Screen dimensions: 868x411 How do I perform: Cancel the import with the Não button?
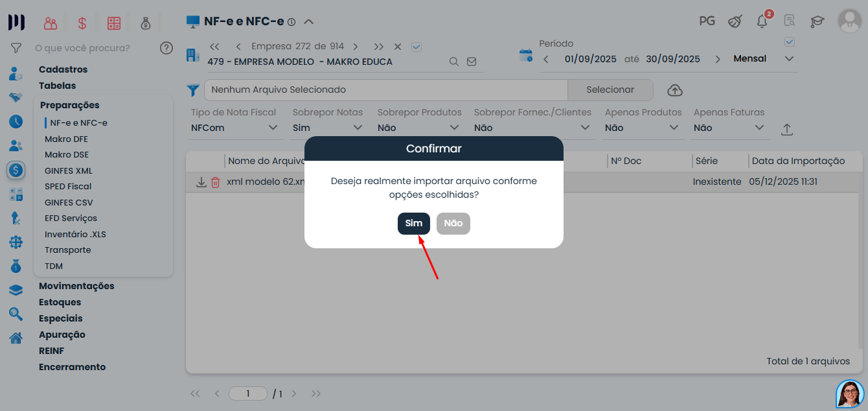point(453,223)
